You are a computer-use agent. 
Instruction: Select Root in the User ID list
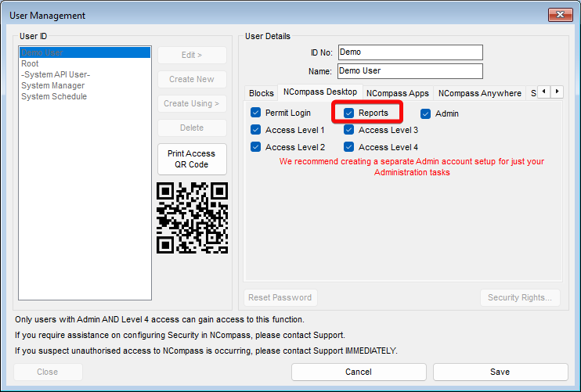coord(85,63)
